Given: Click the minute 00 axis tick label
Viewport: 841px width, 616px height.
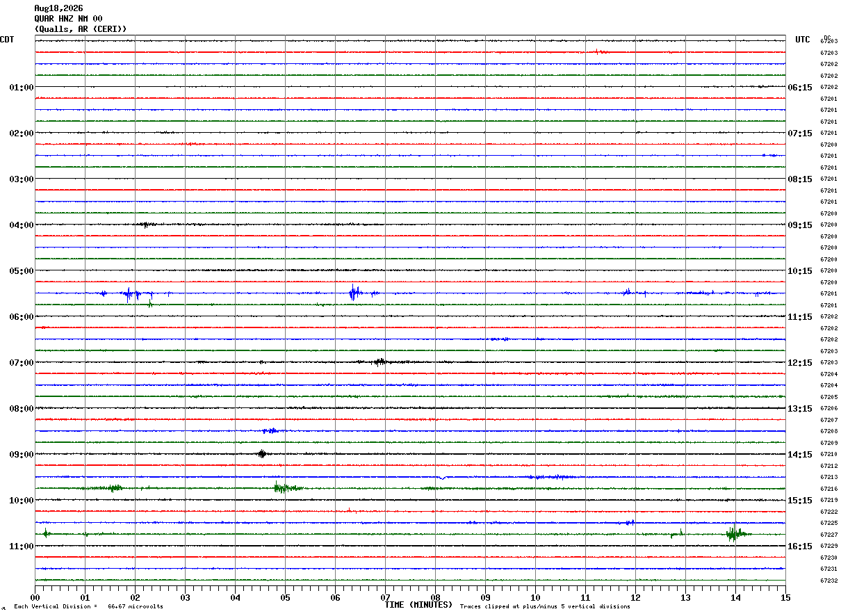Looking at the screenshot, I should pos(35,597).
